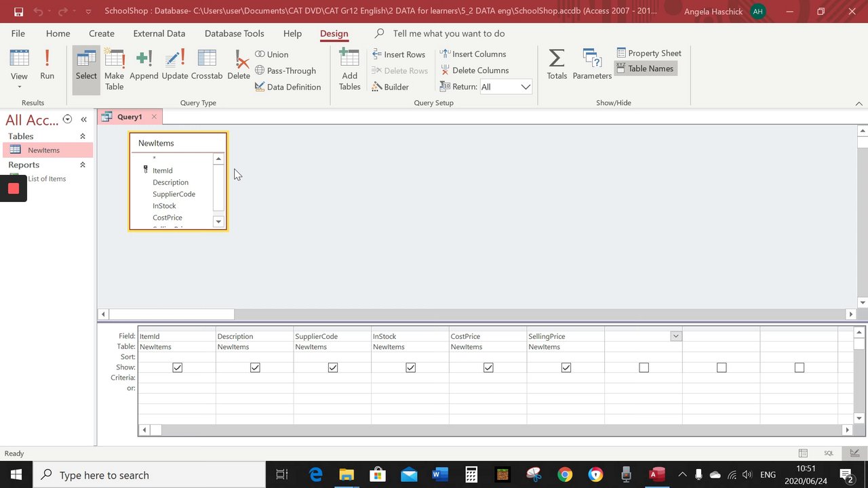Choose the Select query type

(x=86, y=70)
